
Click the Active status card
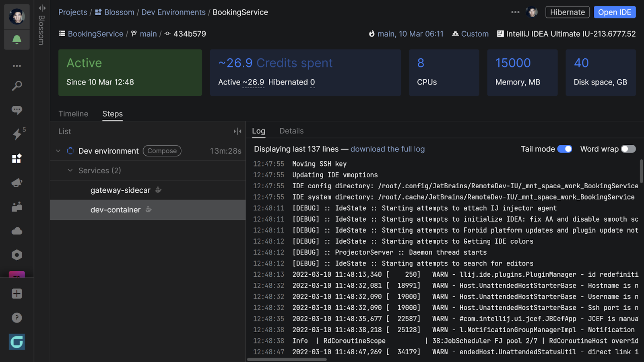pos(130,73)
